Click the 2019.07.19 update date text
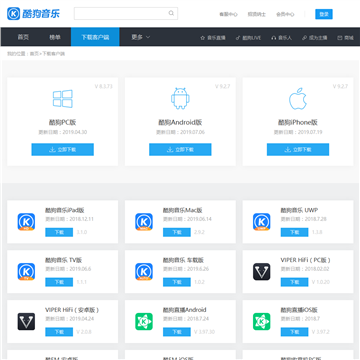Screen dimensions: 360x360 tap(310, 132)
